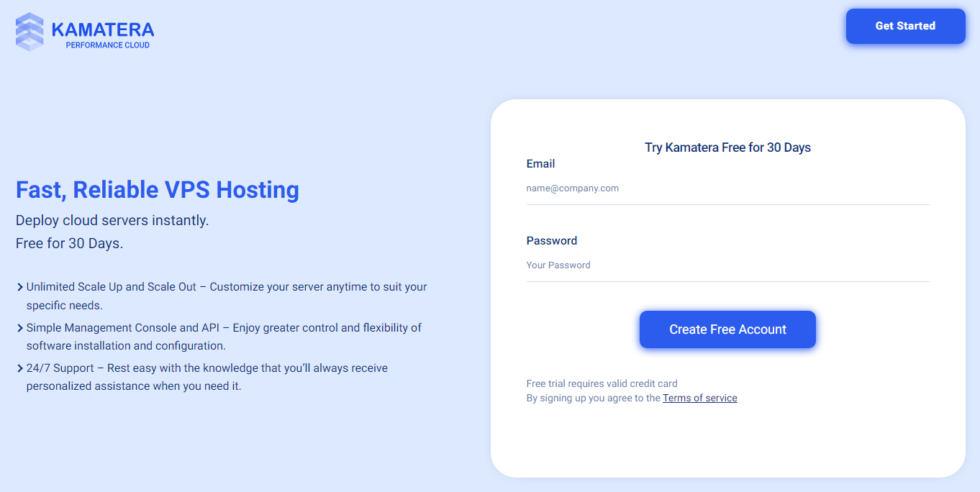Click the Kamatera stacked-layers logo icon

tap(30, 32)
